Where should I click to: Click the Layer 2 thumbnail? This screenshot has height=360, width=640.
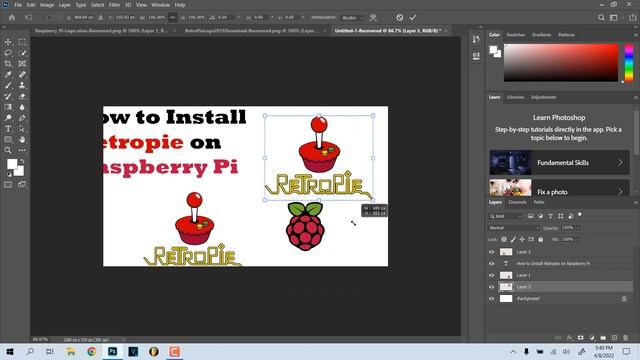(506, 252)
